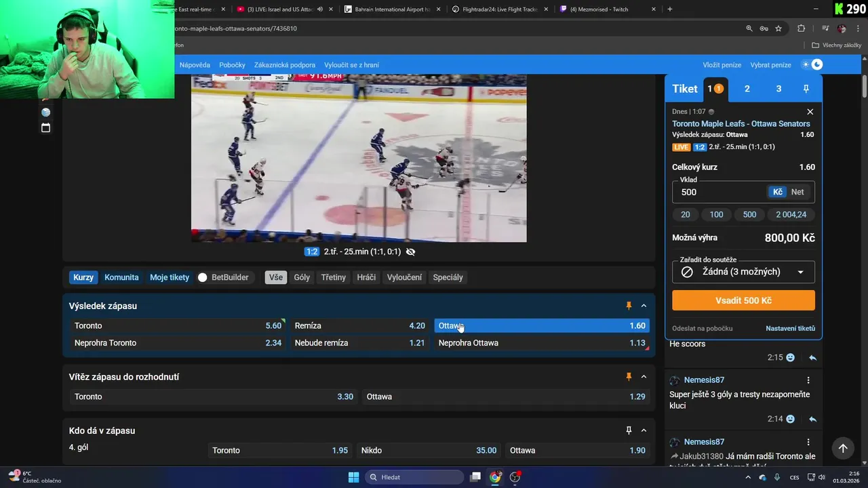Open the Chrome media control icon
Screen dimensions: 868x488
pos(825,28)
